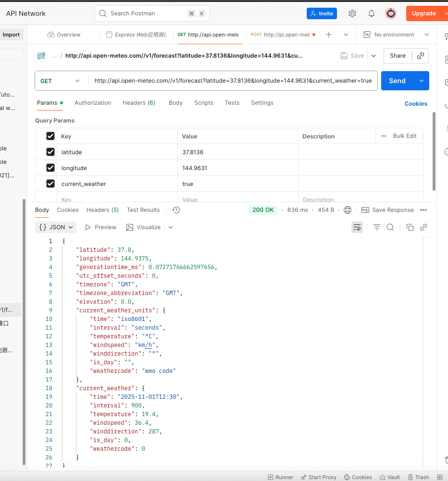The width and height of the screenshot is (448, 481).
Task: Open the JSON format dropdown
Action: [x=56, y=227]
